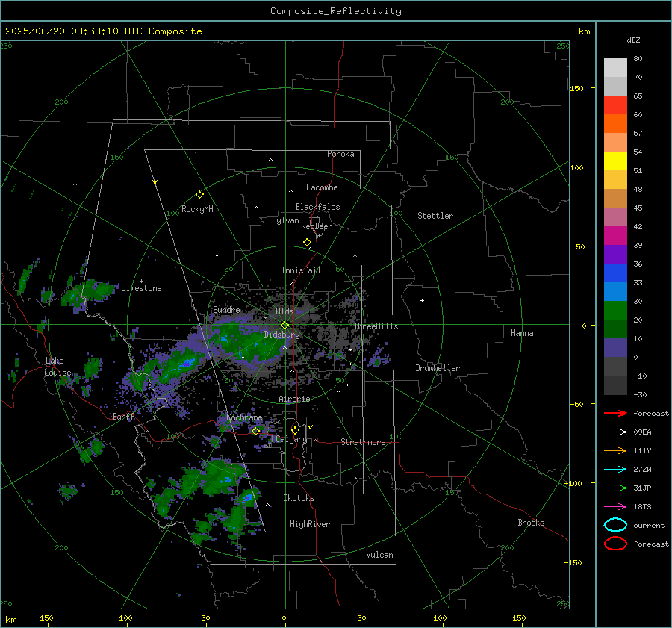Pick the red 65 dBZ swatch

pos(615,105)
